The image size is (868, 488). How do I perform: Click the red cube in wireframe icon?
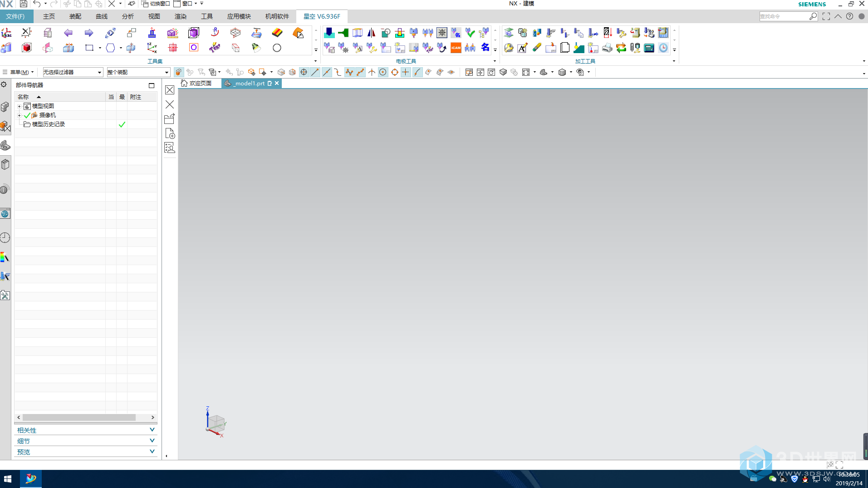pos(27,48)
